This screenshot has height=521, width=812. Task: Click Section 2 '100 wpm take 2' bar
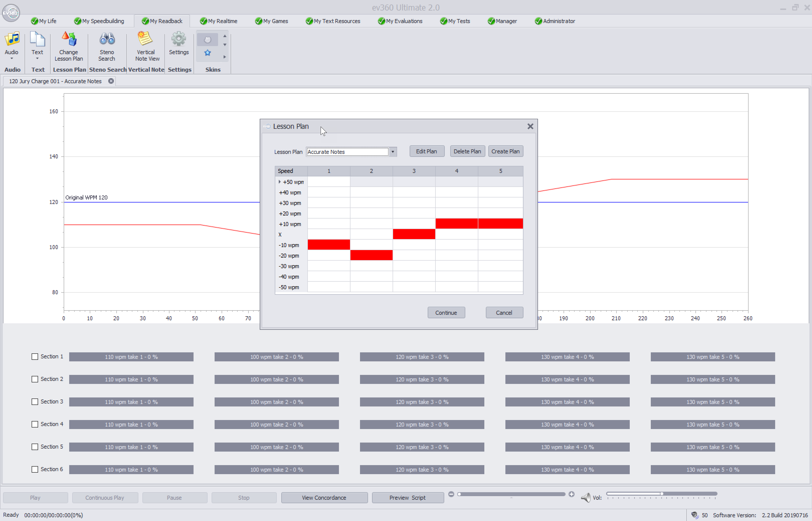click(277, 380)
